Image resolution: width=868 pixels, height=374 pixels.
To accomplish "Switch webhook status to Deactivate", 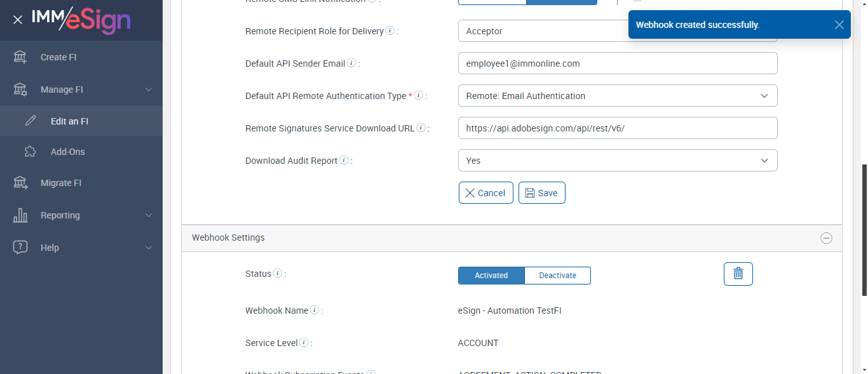I will 557,276.
